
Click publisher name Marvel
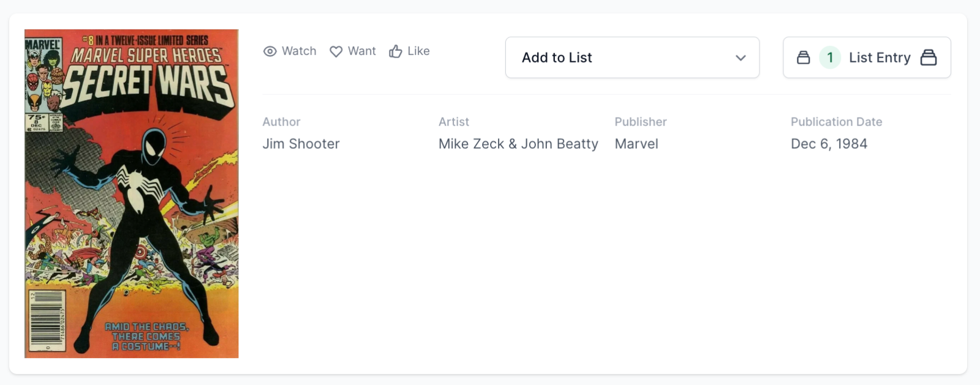pos(636,144)
